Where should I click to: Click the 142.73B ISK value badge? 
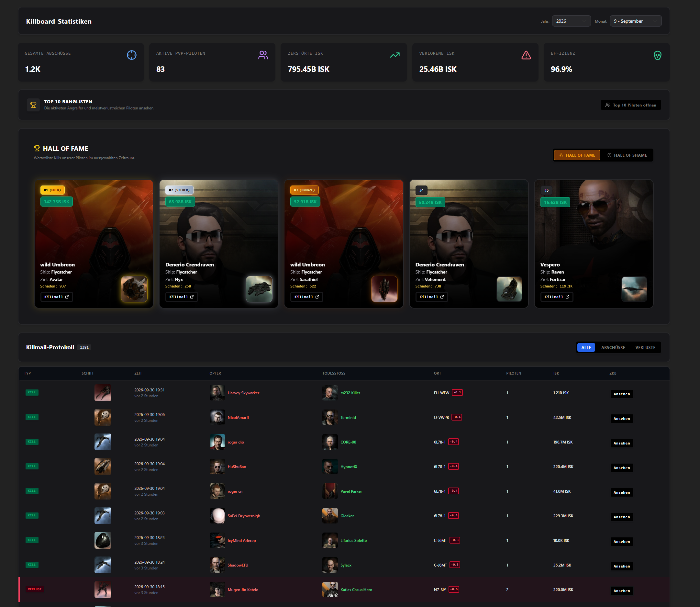coord(56,202)
